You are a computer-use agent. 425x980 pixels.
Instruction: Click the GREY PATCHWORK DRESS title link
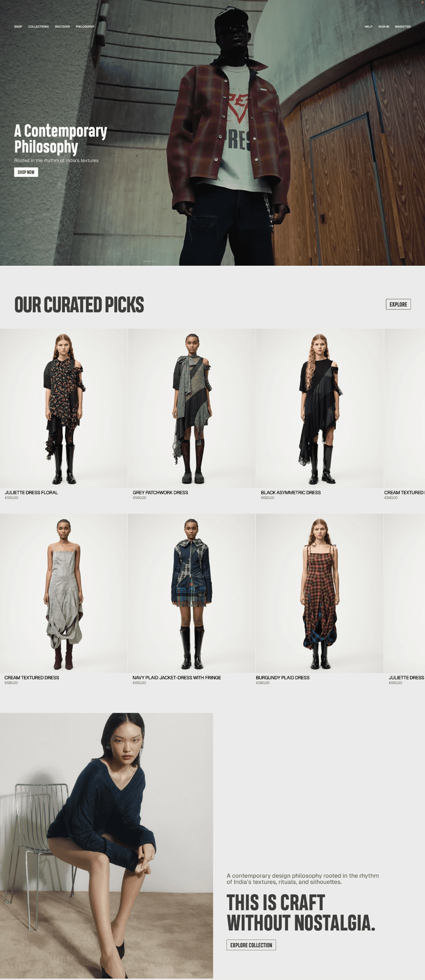tap(161, 492)
